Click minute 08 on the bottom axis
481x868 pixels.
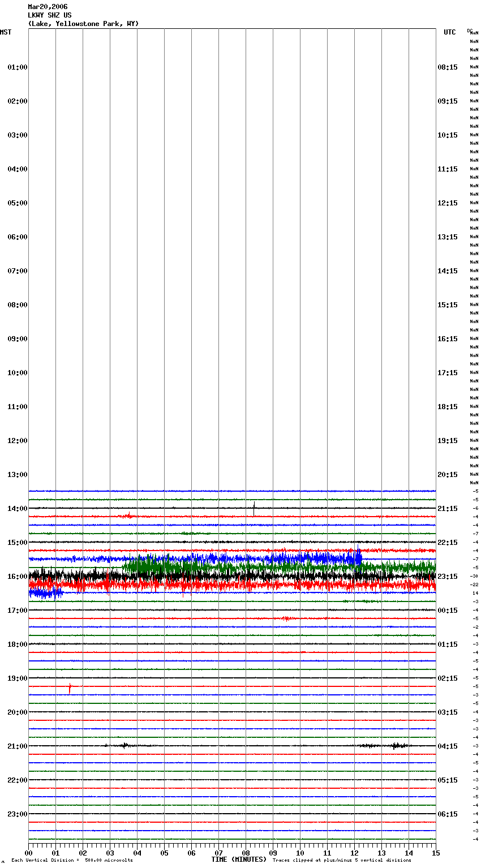point(246,853)
